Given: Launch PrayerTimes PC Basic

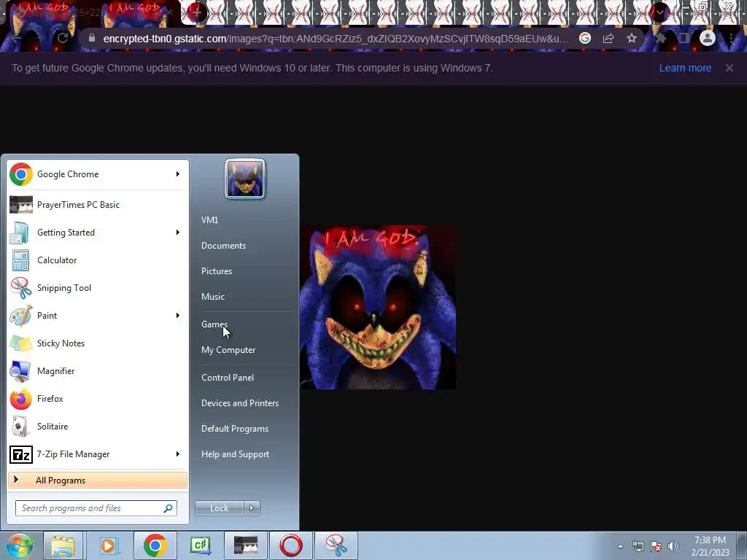Looking at the screenshot, I should 97,205.
